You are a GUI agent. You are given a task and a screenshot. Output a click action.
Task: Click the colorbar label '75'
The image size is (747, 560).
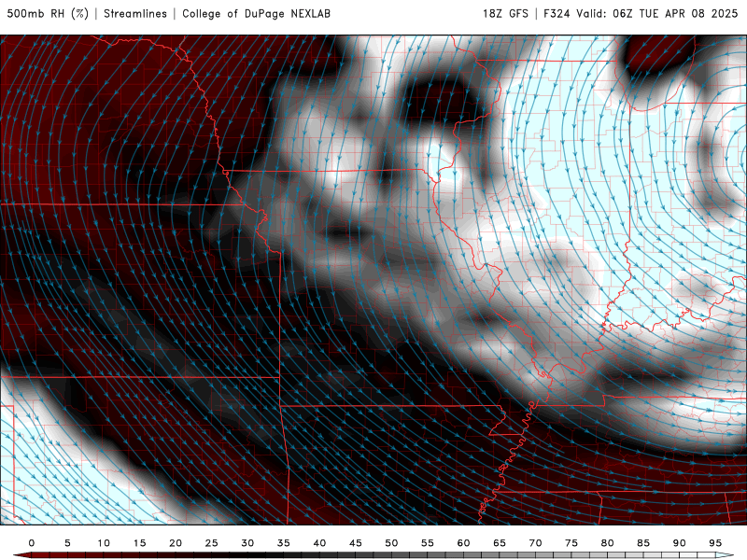click(571, 543)
